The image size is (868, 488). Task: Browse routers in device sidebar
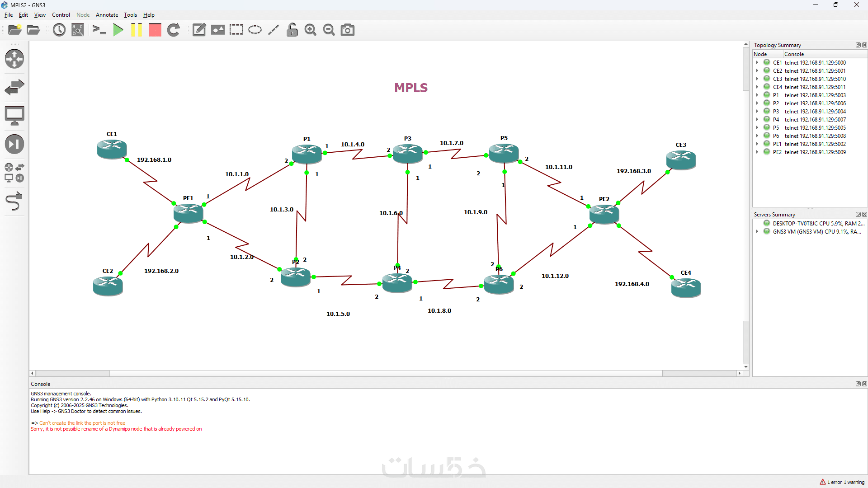14,59
